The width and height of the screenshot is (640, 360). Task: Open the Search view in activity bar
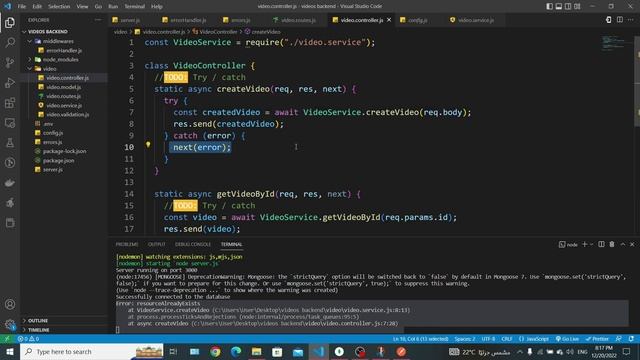10,42
